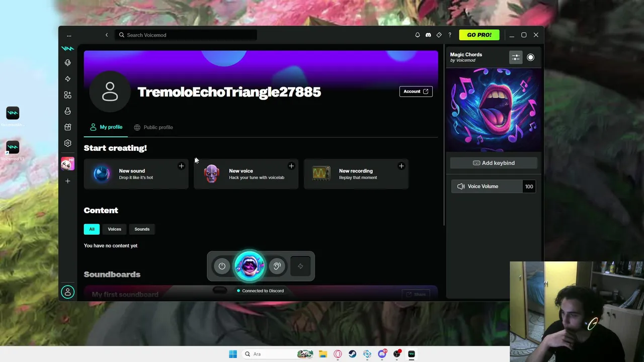Viewport: 644px width, 362px height.
Task: Open OBS Studio from the taskbar
Action: tap(397, 354)
